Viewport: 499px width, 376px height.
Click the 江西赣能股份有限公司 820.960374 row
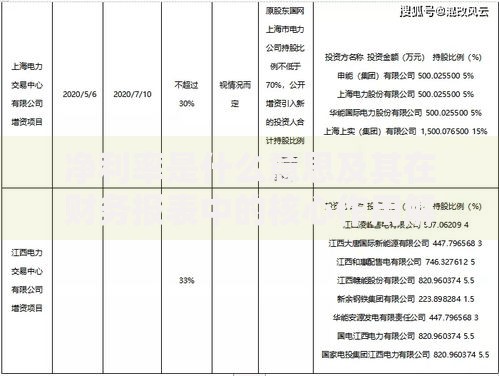[406, 280]
